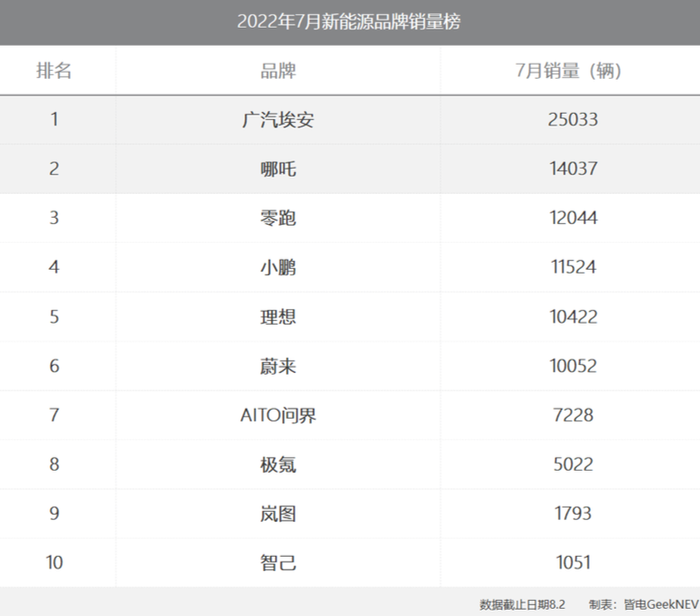Select the sales value 7228
700x616 pixels.
[574, 415]
